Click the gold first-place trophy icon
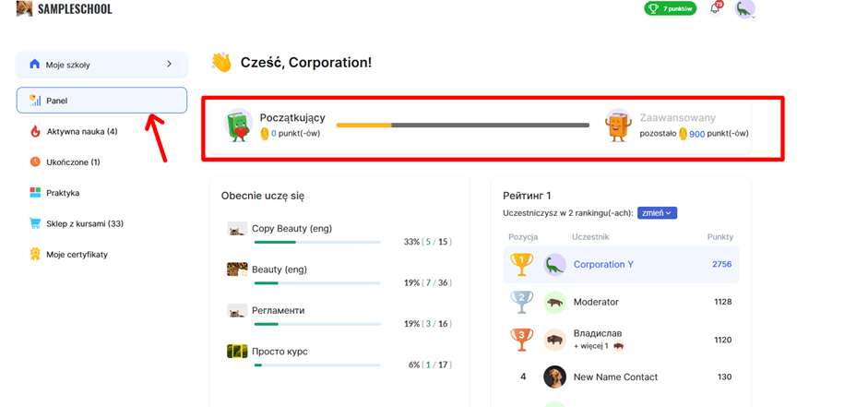Image resolution: width=868 pixels, height=407 pixels. click(x=521, y=264)
